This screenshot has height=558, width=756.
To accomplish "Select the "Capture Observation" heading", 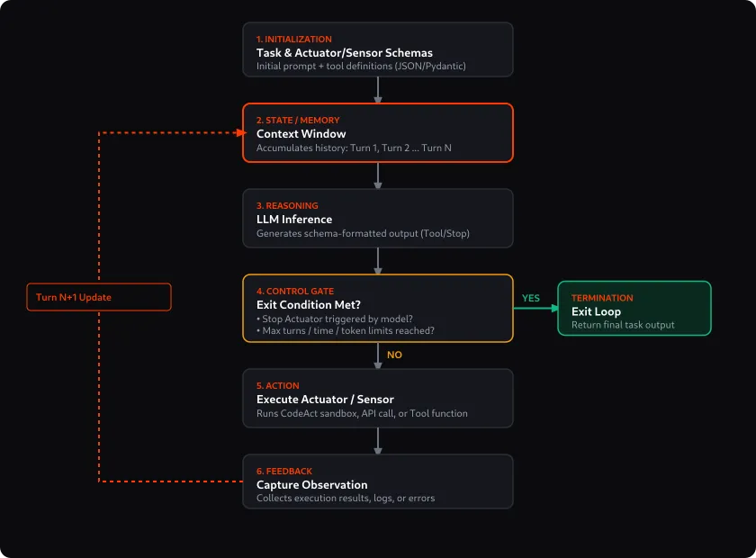I will click(x=311, y=485).
